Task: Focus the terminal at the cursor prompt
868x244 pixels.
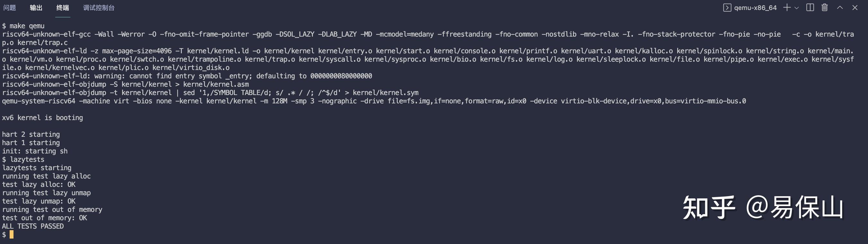Action: (x=12, y=235)
